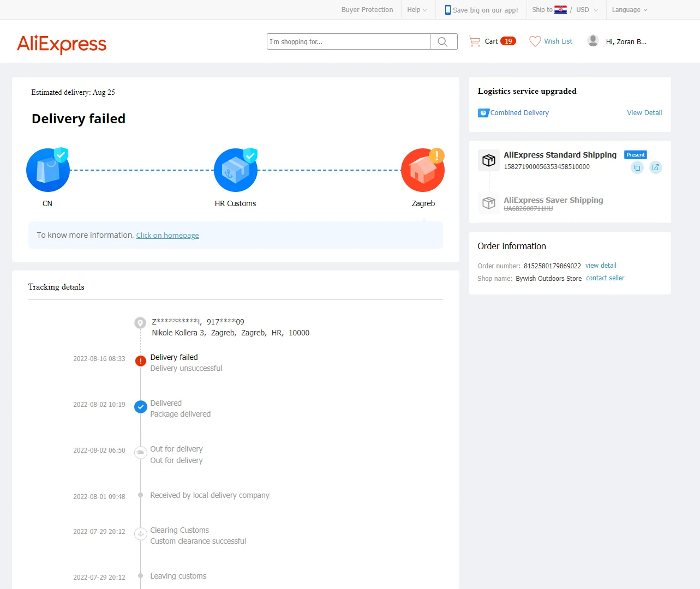Click the CN shopping bag stage icon
700x589 pixels.
48,170
